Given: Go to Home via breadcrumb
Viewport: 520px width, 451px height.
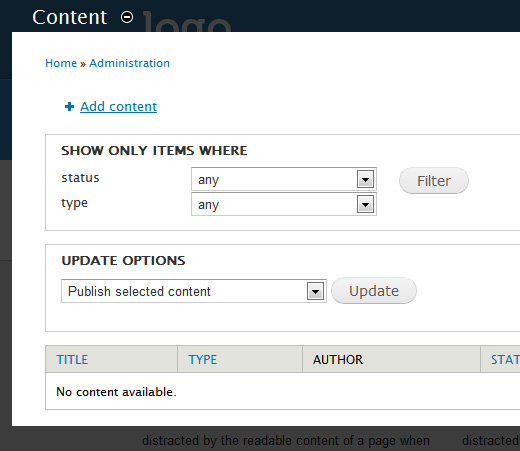Looking at the screenshot, I should 61,63.
